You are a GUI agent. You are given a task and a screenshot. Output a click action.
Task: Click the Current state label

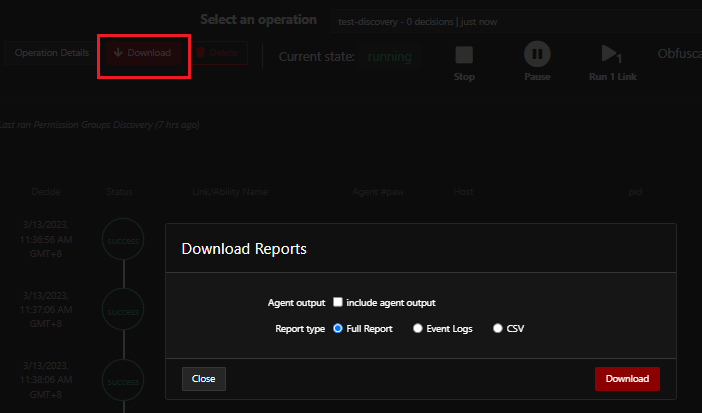(317, 57)
